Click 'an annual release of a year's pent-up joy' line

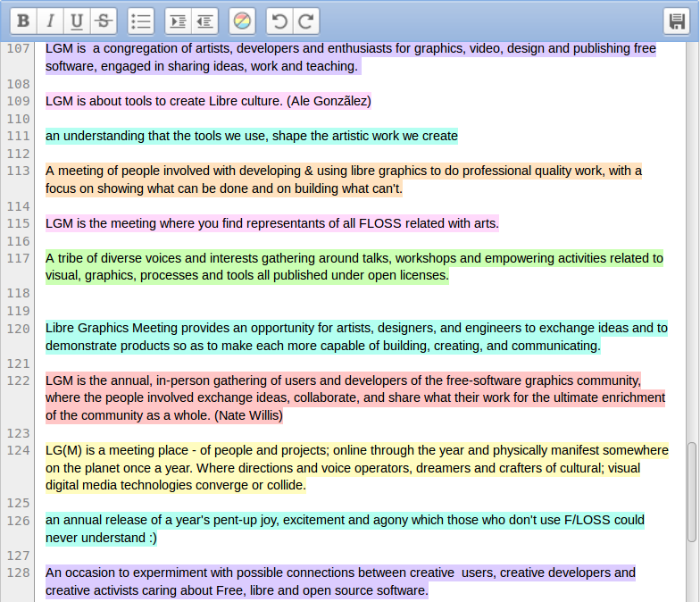[x=345, y=520]
